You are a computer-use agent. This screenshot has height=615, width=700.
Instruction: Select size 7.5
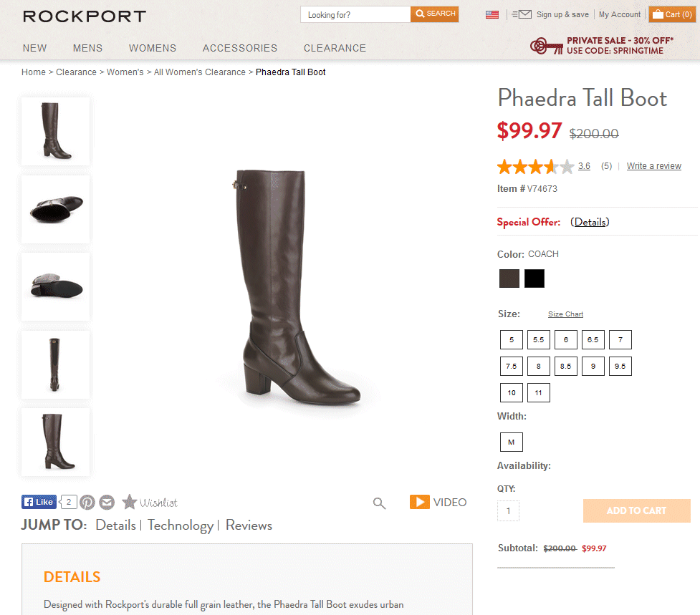coord(511,366)
